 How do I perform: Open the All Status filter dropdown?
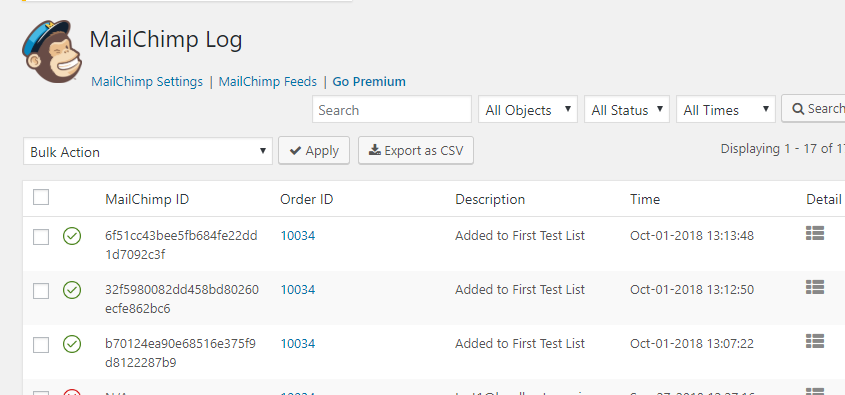pyautogui.click(x=627, y=109)
